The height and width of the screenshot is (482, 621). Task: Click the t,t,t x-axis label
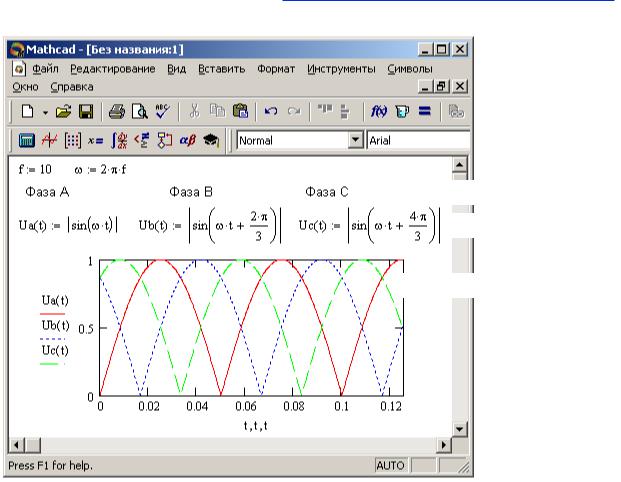pos(255,426)
